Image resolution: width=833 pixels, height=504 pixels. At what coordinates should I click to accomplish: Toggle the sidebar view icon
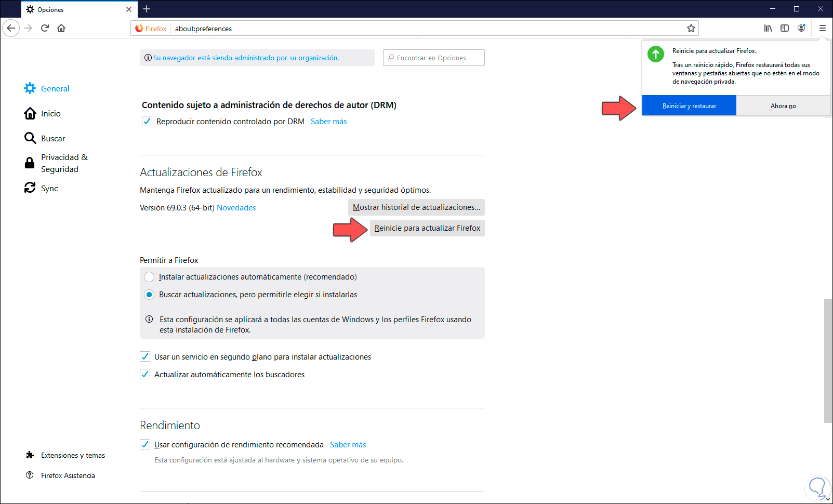(x=785, y=28)
